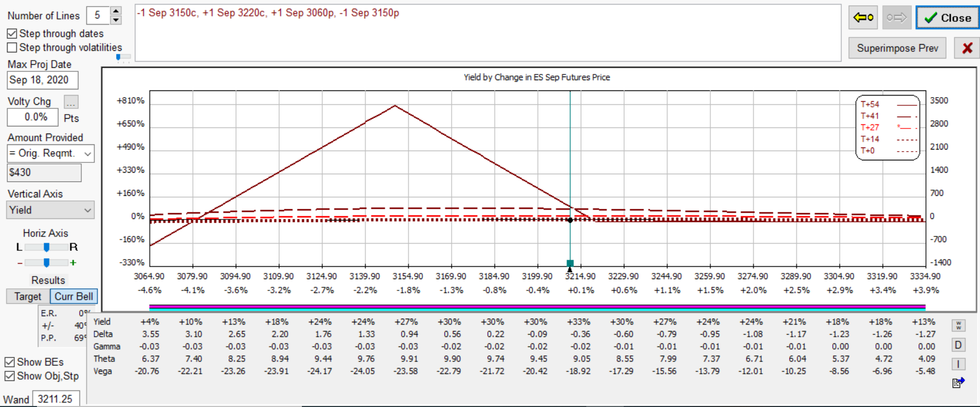The image size is (980, 407).
Task: Click the Superimpose Prev button
Action: point(897,48)
